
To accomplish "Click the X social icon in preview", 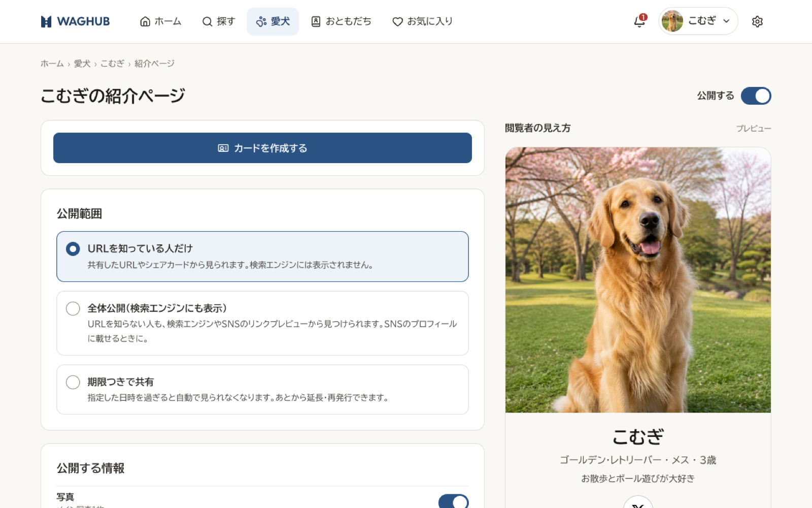I will coord(638,503).
